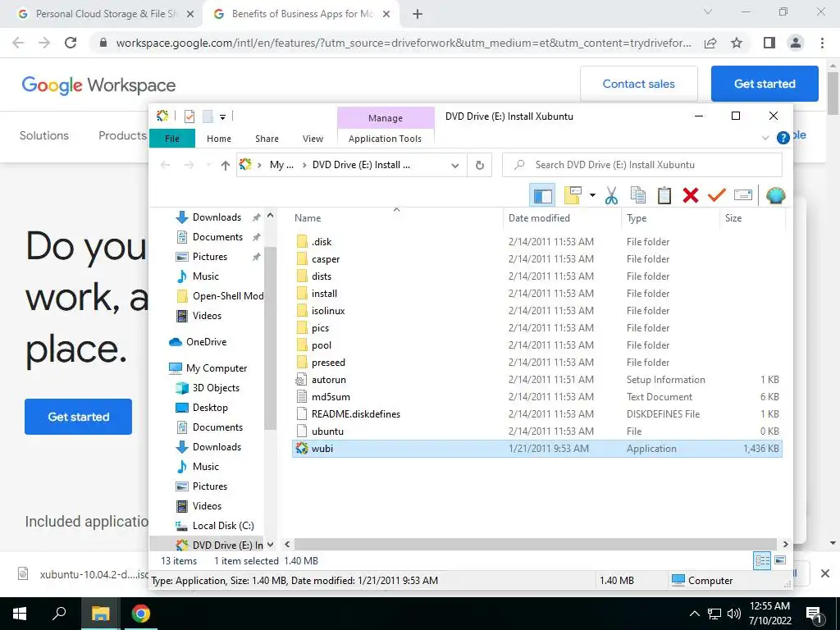Open dropdown arrow next to folder options icon

tap(592, 195)
